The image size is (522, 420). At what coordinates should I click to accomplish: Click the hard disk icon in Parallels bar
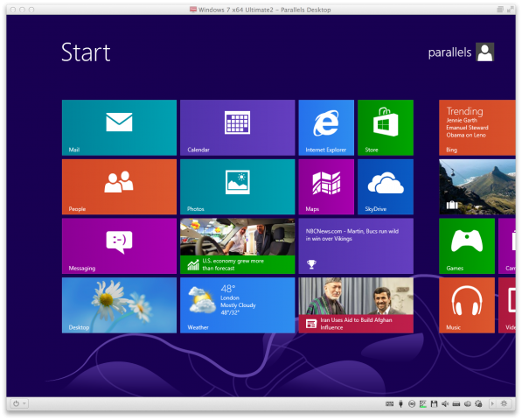coord(456,404)
